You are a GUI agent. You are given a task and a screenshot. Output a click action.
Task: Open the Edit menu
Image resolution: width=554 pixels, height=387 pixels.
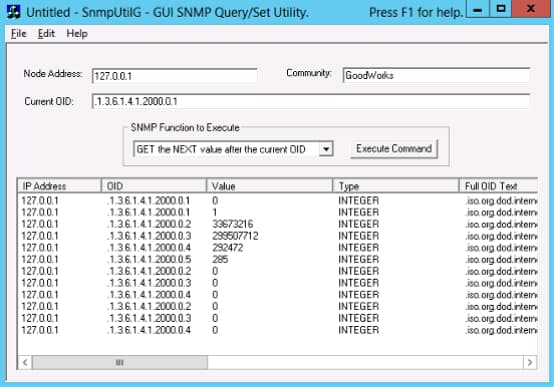(x=46, y=34)
